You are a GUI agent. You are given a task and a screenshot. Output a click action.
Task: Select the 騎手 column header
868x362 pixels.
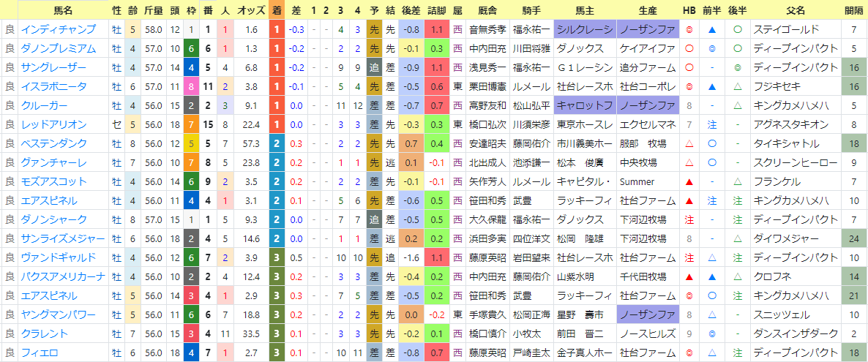click(531, 10)
